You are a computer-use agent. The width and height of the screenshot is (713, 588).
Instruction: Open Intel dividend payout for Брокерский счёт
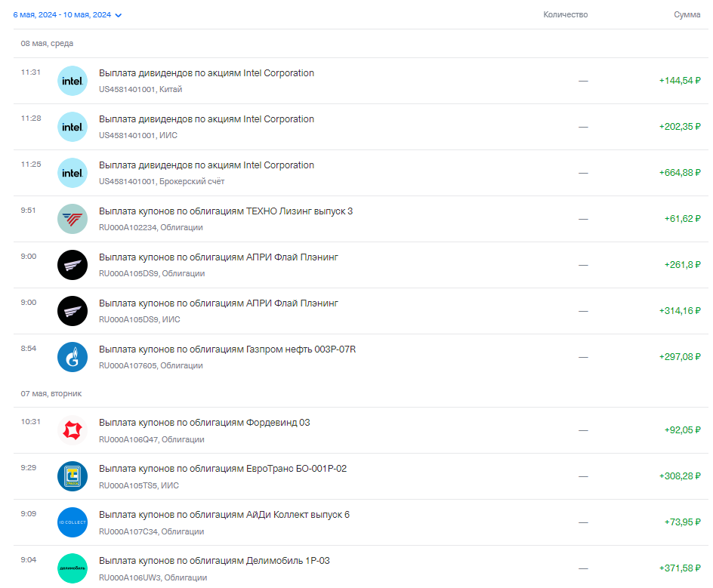point(360,173)
